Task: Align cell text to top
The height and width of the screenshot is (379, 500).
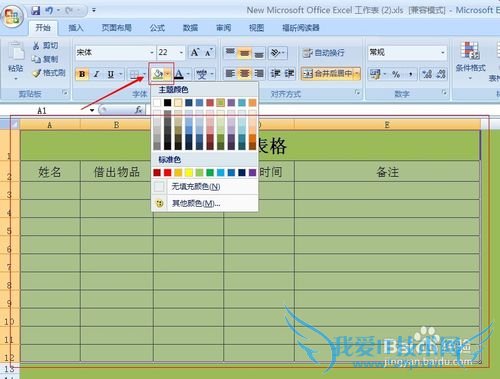Action: pos(230,53)
